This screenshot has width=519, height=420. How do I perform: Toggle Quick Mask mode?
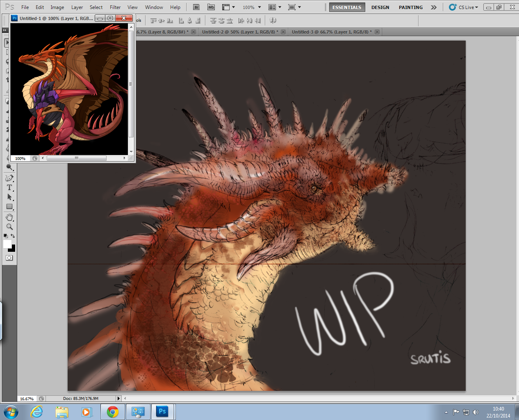pyautogui.click(x=9, y=258)
